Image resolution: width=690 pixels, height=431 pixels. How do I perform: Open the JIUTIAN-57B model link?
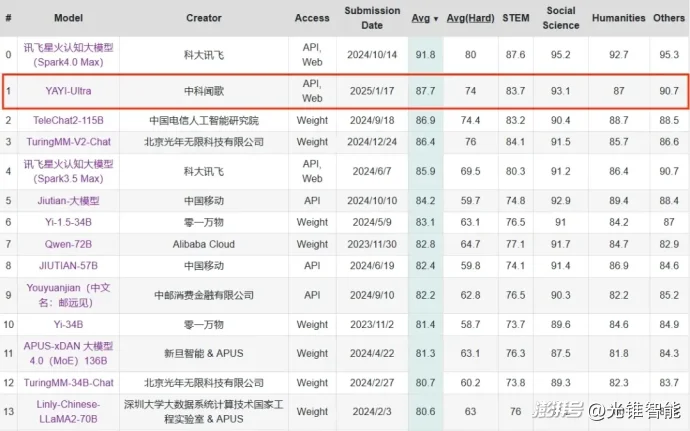pos(69,266)
